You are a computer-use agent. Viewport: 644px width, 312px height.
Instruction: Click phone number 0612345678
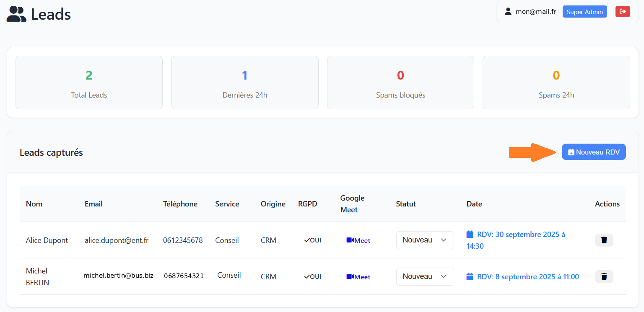pyautogui.click(x=183, y=240)
